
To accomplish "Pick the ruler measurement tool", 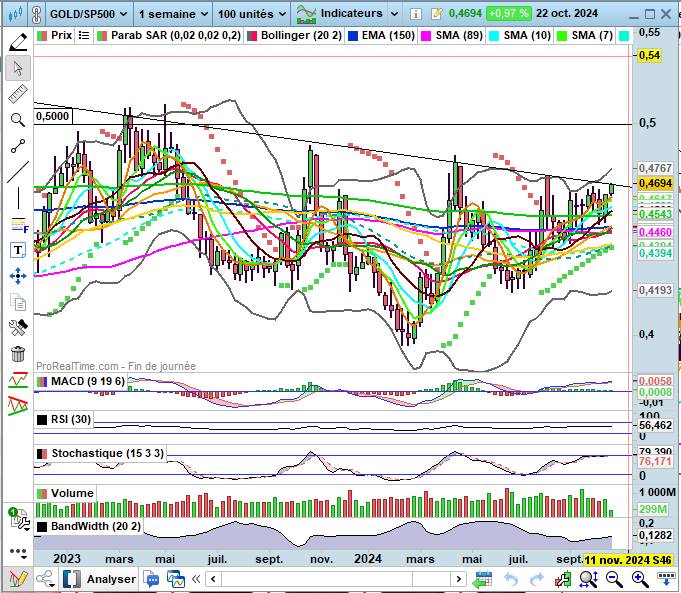I will click(x=17, y=94).
